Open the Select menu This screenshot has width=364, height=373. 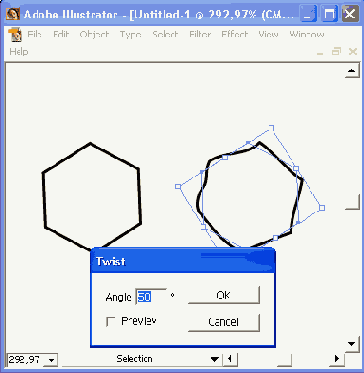[165, 35]
